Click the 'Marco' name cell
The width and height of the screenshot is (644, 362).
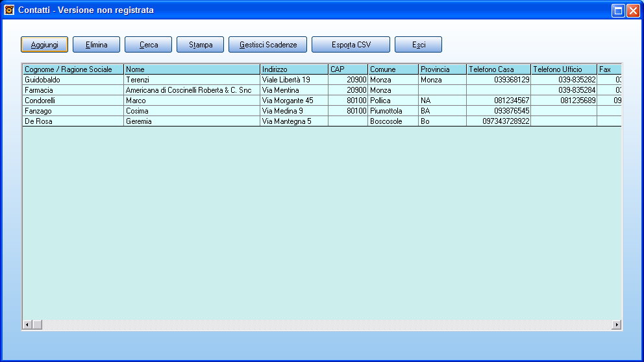tap(192, 100)
